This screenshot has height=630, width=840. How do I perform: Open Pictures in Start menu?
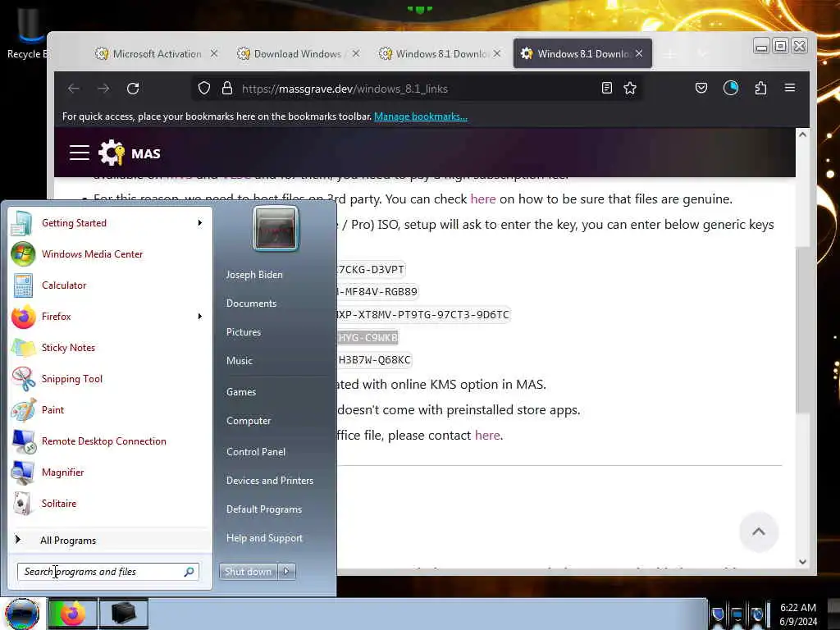pos(243,332)
